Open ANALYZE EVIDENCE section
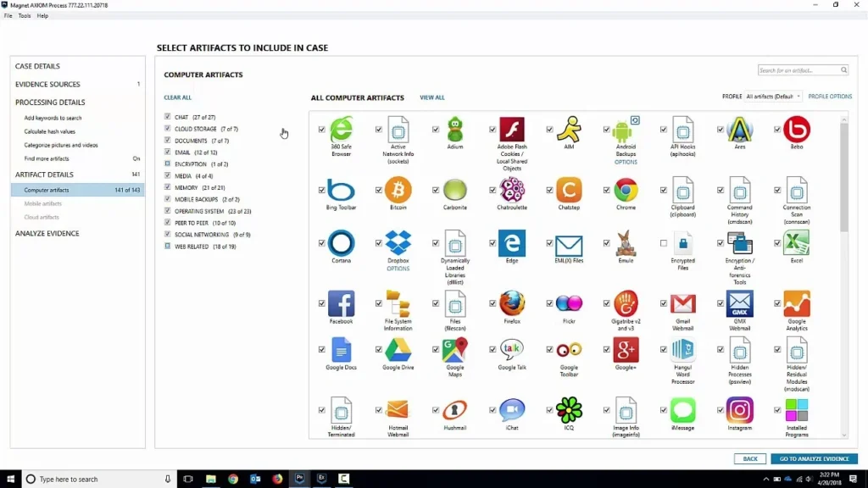Image resolution: width=868 pixels, height=488 pixels. coord(47,234)
